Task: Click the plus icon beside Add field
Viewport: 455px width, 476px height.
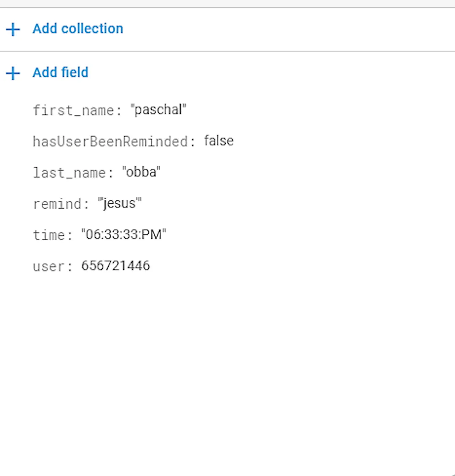Action: (13, 73)
